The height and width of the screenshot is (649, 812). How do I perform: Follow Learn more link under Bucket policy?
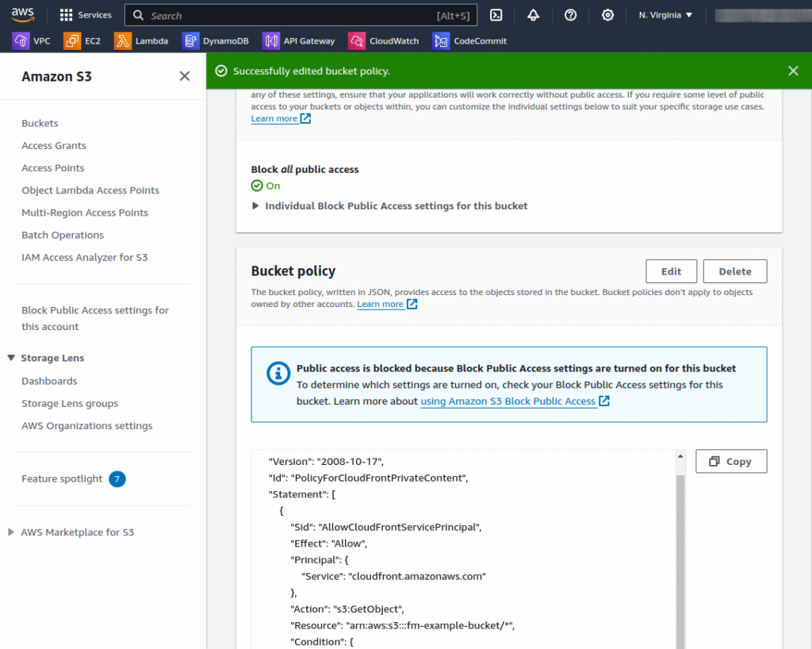387,304
